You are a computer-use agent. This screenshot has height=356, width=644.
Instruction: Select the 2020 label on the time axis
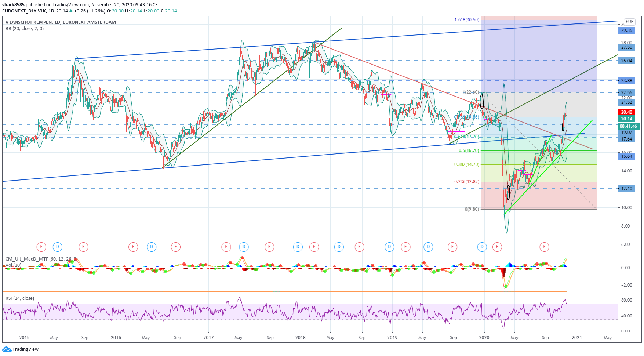click(x=484, y=338)
